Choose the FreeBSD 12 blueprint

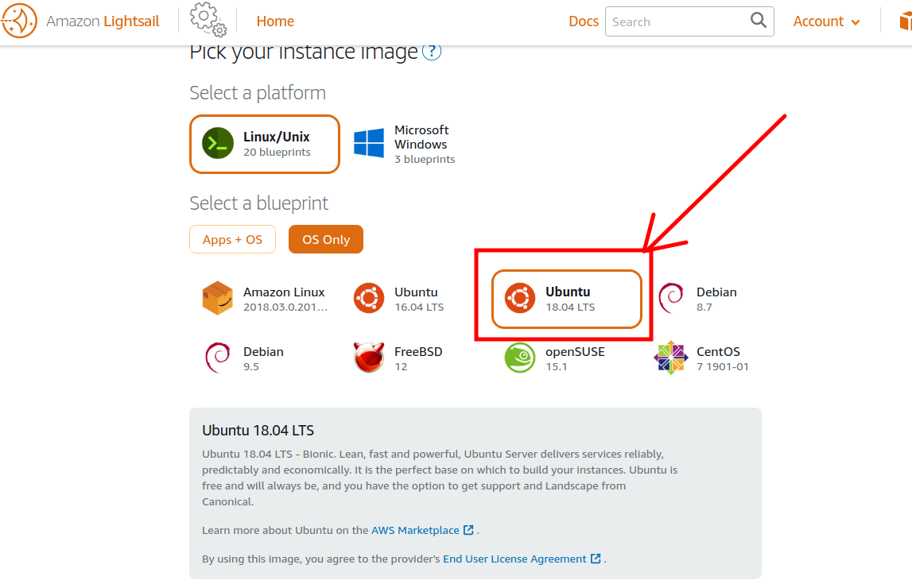[416, 358]
